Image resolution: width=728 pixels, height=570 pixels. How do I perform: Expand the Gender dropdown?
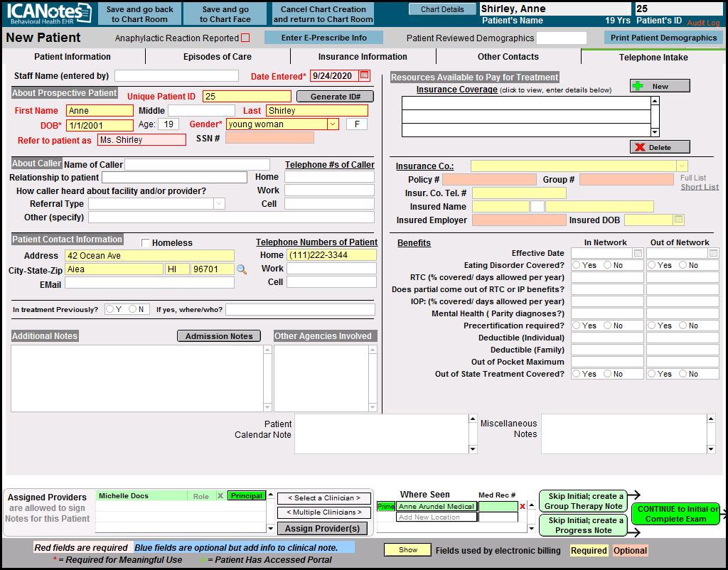tap(333, 124)
